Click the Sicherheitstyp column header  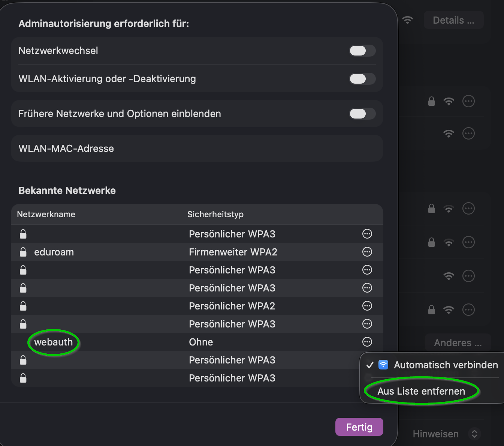click(x=215, y=214)
